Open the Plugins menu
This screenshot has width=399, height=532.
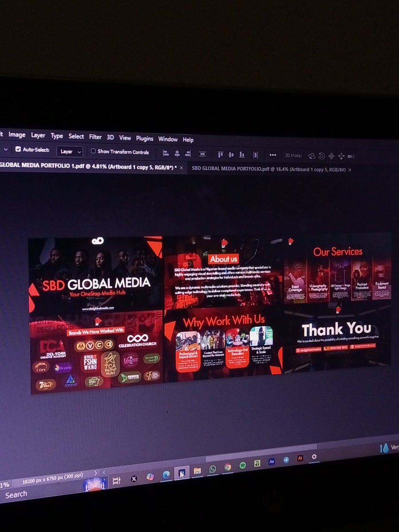click(145, 138)
